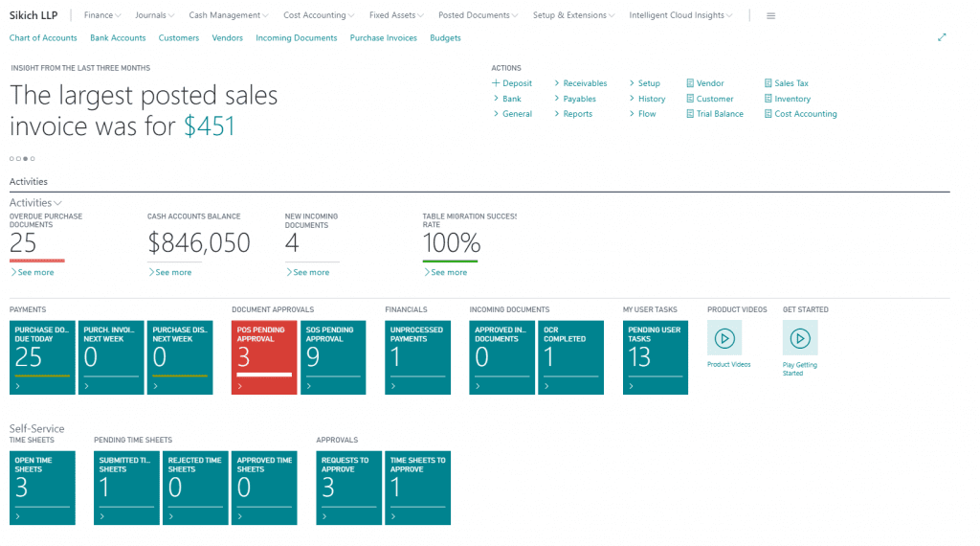Open the Deposit action with the plus icon
Viewport: 980px width, 546px height.
click(x=512, y=83)
